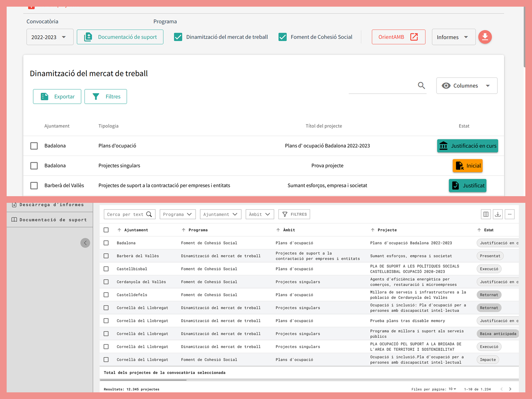The image size is (532, 399).
Task: Select the Plans d'ocupació Badalona row checkbox
Action: [x=34, y=146]
